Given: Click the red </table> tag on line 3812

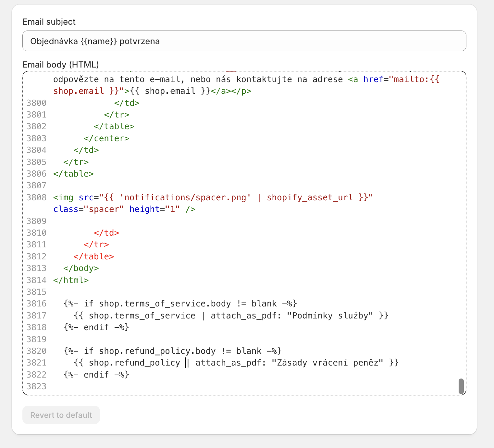Looking at the screenshot, I should click(x=94, y=256).
